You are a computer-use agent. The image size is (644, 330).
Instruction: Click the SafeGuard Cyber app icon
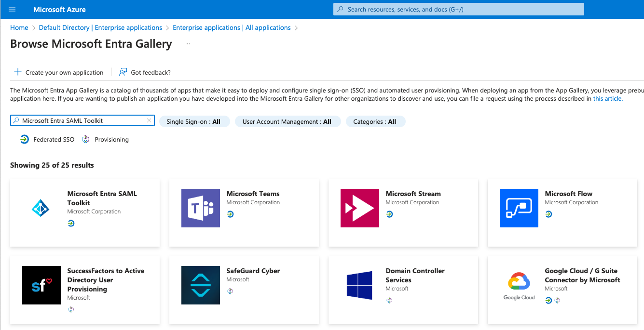click(200, 285)
